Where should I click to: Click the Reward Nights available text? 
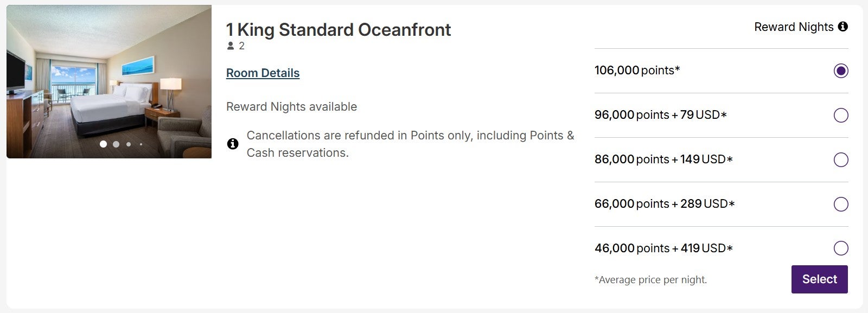[291, 106]
